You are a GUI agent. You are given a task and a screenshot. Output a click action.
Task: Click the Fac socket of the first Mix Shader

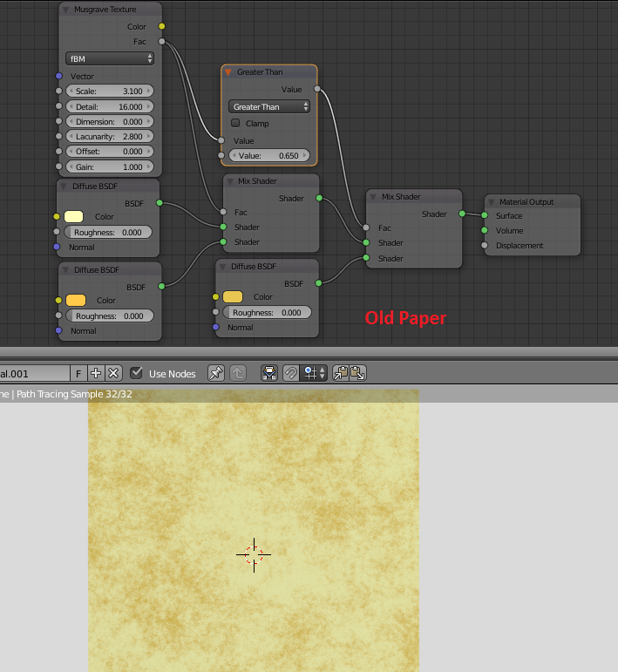(x=223, y=212)
